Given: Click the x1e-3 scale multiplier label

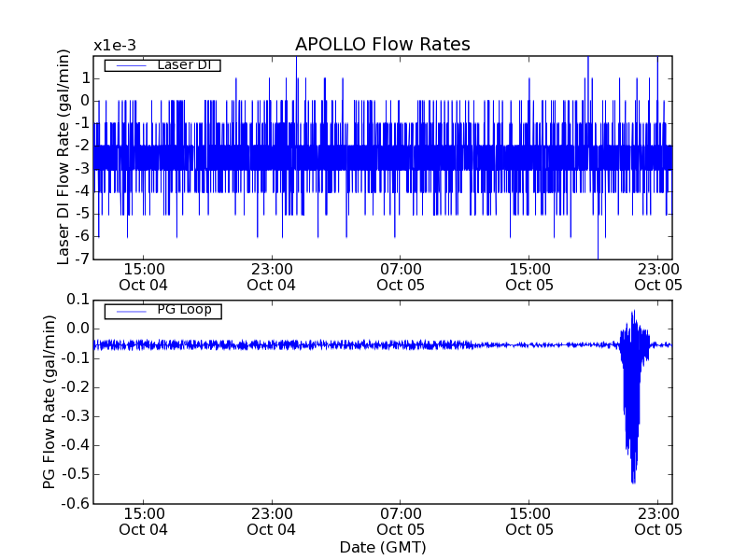Looking at the screenshot, I should click(115, 46).
